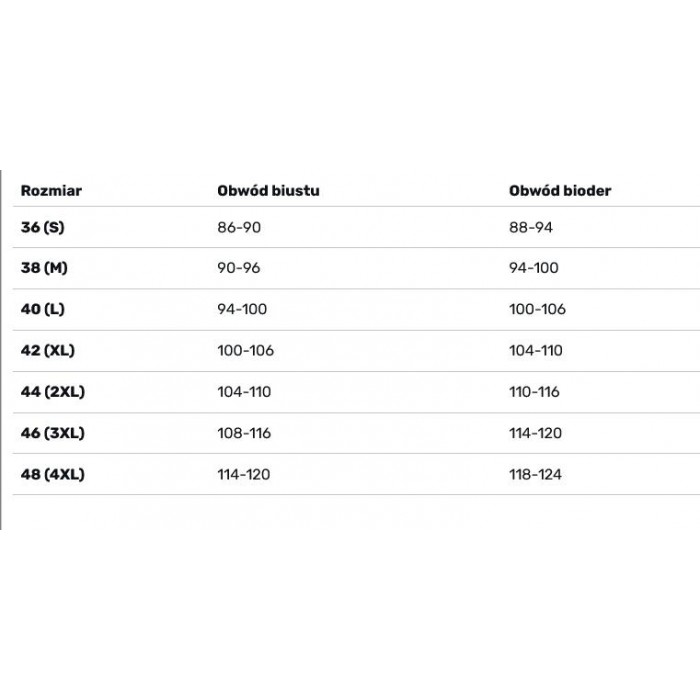Click the bust value 108-116
Screen dimensions: 700x700
tap(244, 433)
